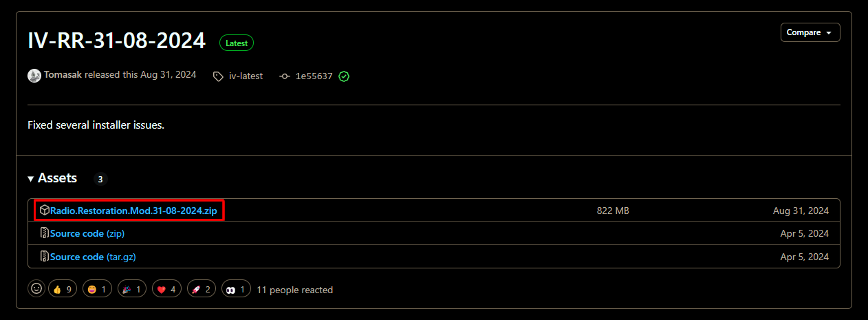Viewport: 868px width, 320px height.
Task: Download Radio.Restoration.Mod.31-08-2024.zip
Action: pyautogui.click(x=133, y=211)
